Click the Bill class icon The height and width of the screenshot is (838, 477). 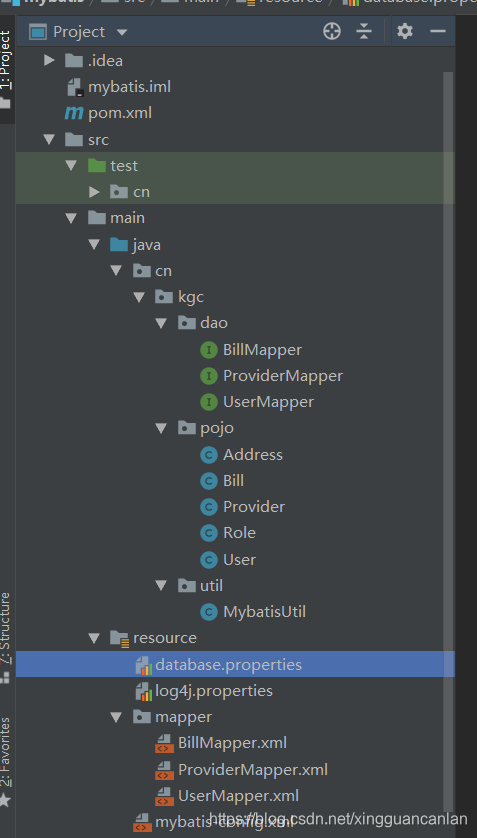coord(208,481)
